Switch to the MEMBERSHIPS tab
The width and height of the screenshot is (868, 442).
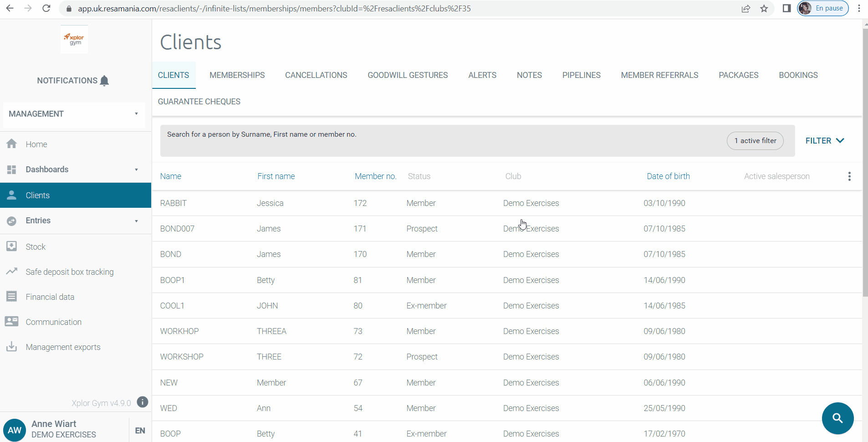[x=237, y=75]
